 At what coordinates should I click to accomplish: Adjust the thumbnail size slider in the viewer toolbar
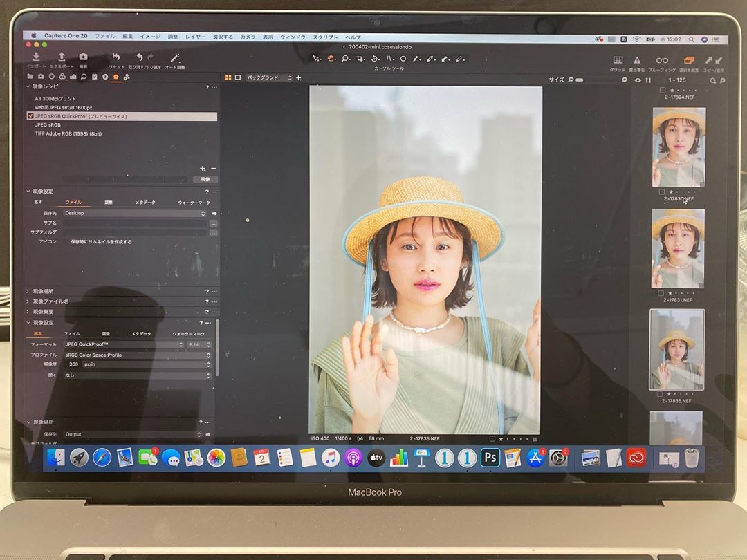pos(578,80)
